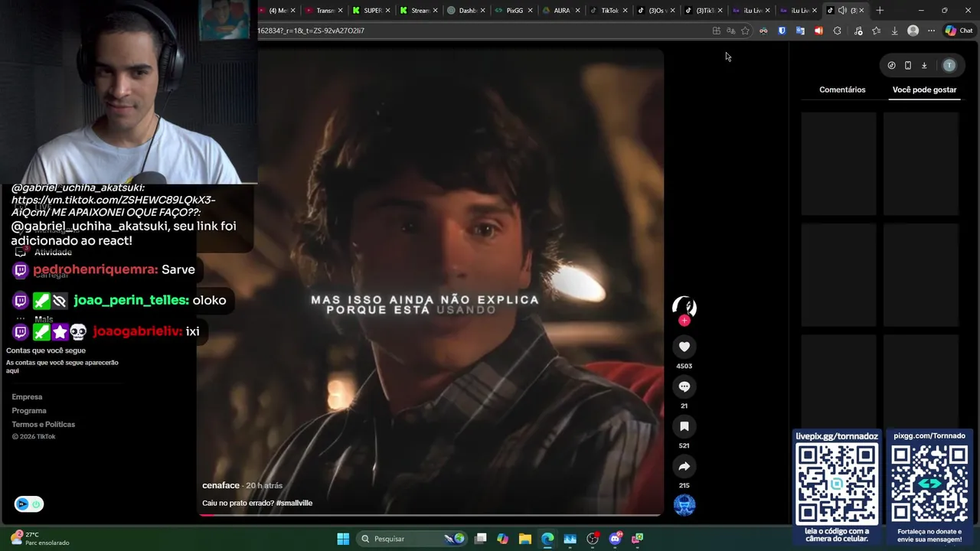Open the profile avatar 'T' in header
This screenshot has width=980, height=551.
coord(949,65)
